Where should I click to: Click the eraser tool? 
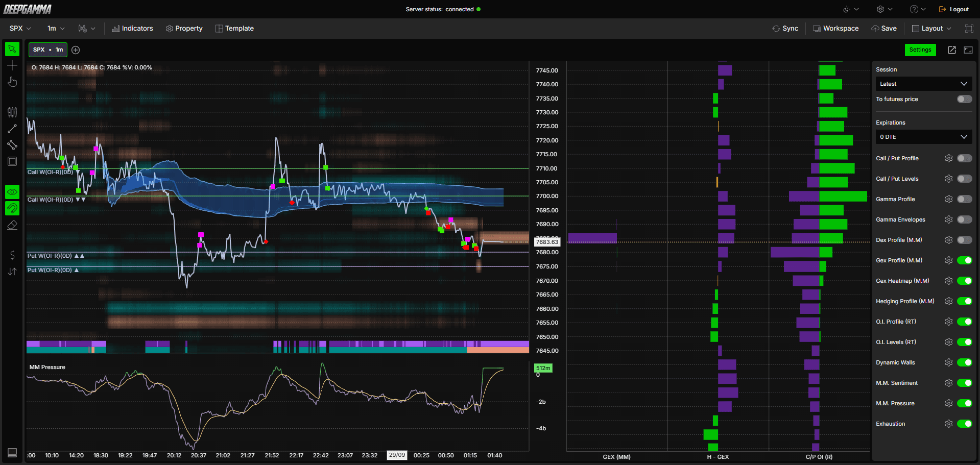12,225
